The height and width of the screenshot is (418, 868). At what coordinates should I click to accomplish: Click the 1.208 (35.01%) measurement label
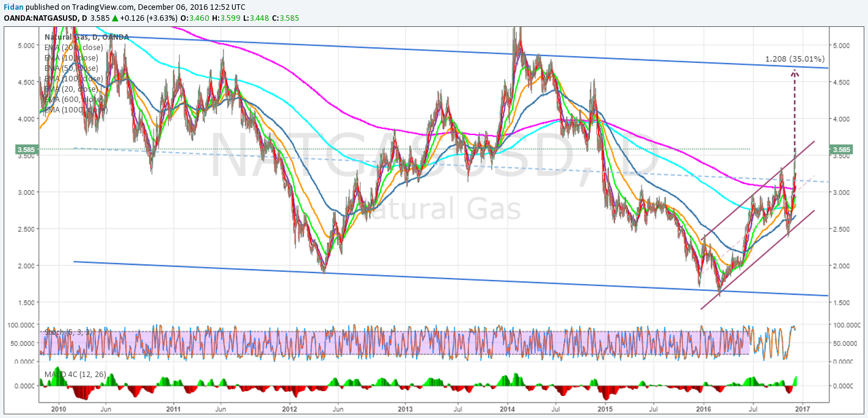(x=795, y=59)
